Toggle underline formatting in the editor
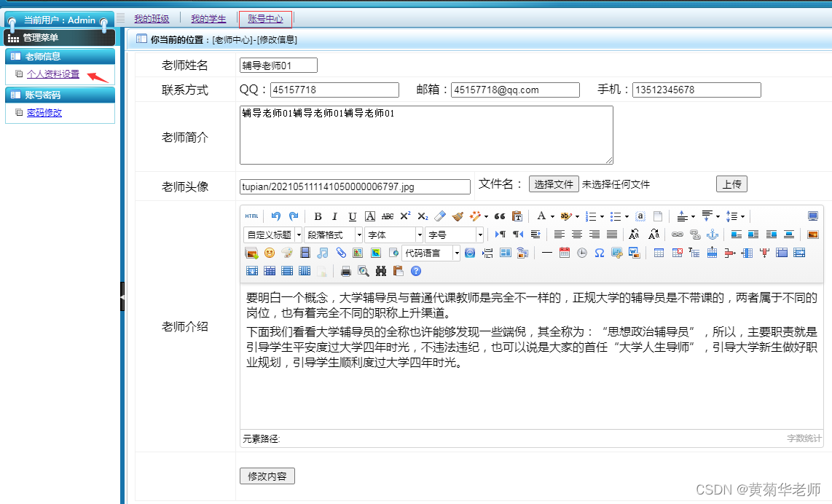 click(352, 216)
